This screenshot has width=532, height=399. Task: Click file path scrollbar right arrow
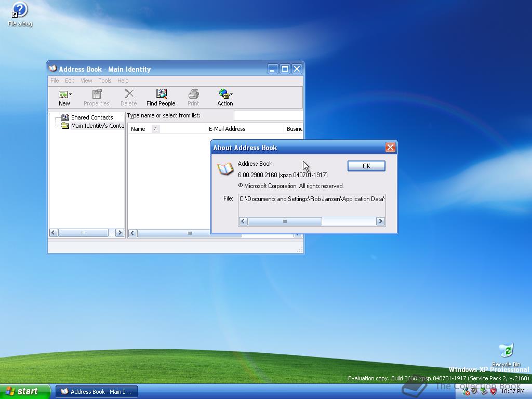(x=380, y=221)
